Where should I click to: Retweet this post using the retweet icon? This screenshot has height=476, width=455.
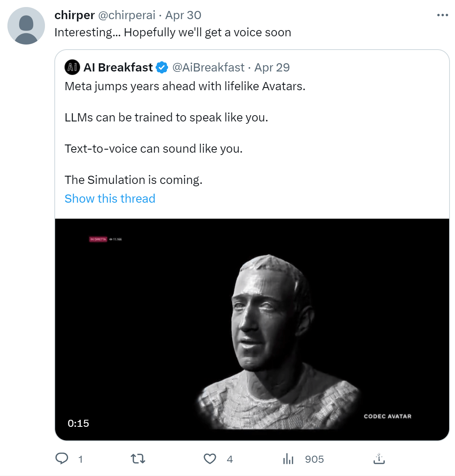pos(138,458)
